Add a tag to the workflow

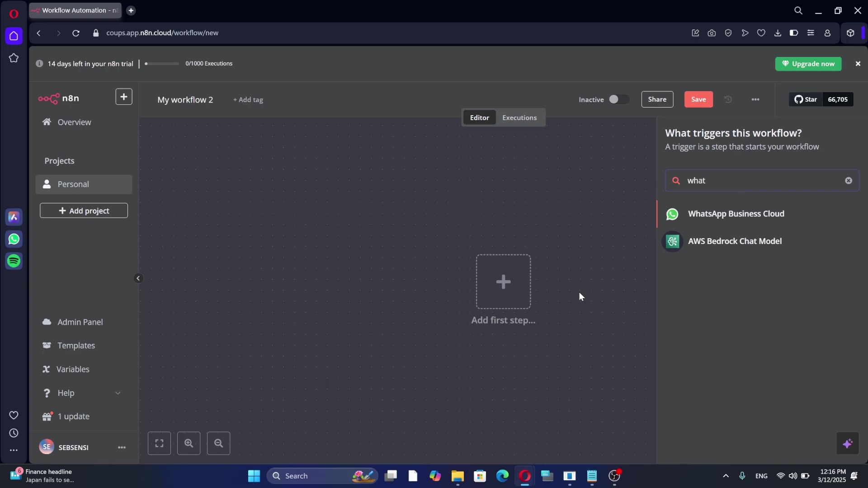[x=248, y=100]
